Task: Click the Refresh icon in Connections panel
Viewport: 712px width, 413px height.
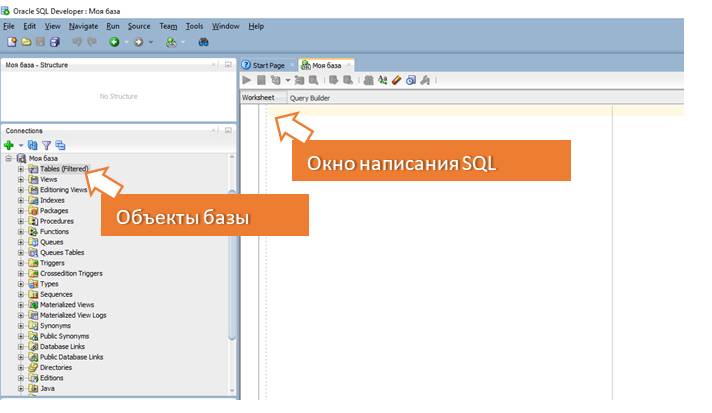Action: 33,145
